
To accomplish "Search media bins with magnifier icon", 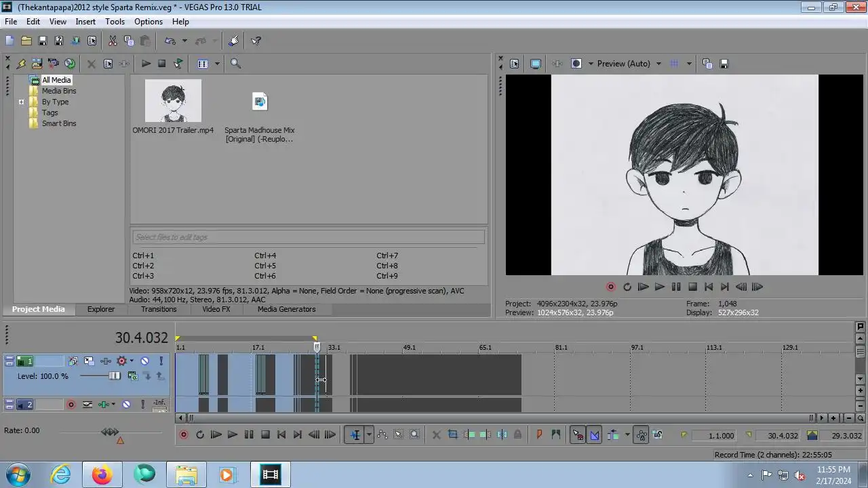I will (x=235, y=64).
